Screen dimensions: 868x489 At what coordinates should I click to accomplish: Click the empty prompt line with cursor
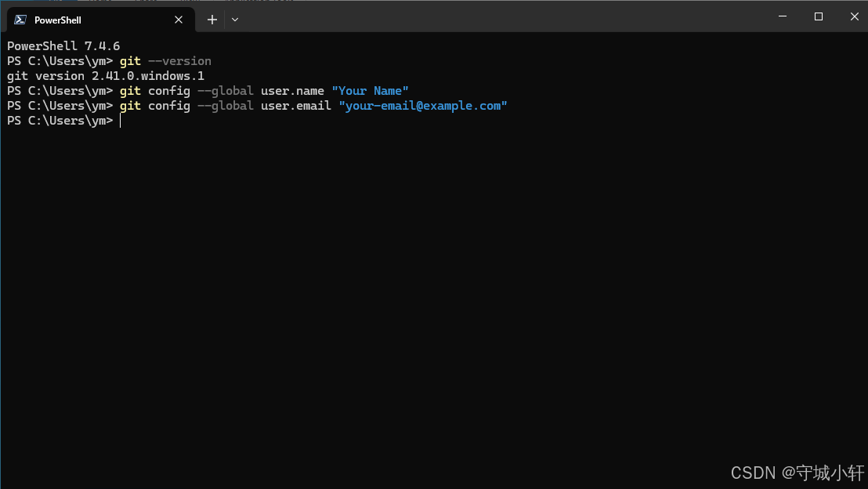[63, 121]
